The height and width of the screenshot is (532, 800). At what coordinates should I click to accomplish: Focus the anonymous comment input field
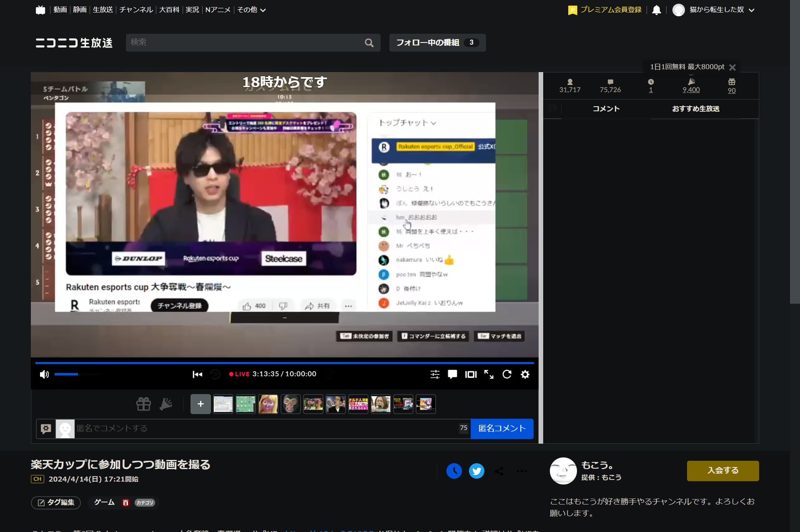(267, 428)
